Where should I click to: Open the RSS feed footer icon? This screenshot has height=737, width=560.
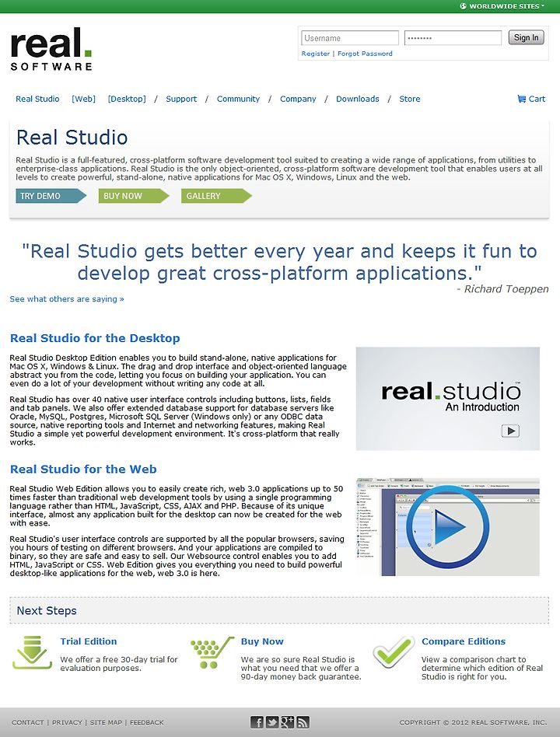[x=303, y=722]
